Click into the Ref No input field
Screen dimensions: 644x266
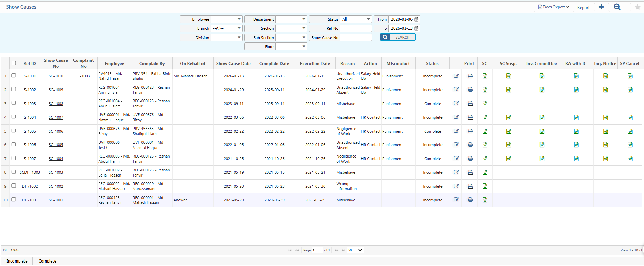[x=356, y=28]
